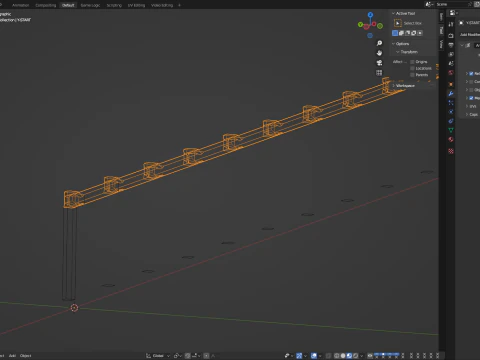The width and height of the screenshot is (480, 360).
Task: Open the Modifiers wrench properties tab
Action: click(x=451, y=94)
